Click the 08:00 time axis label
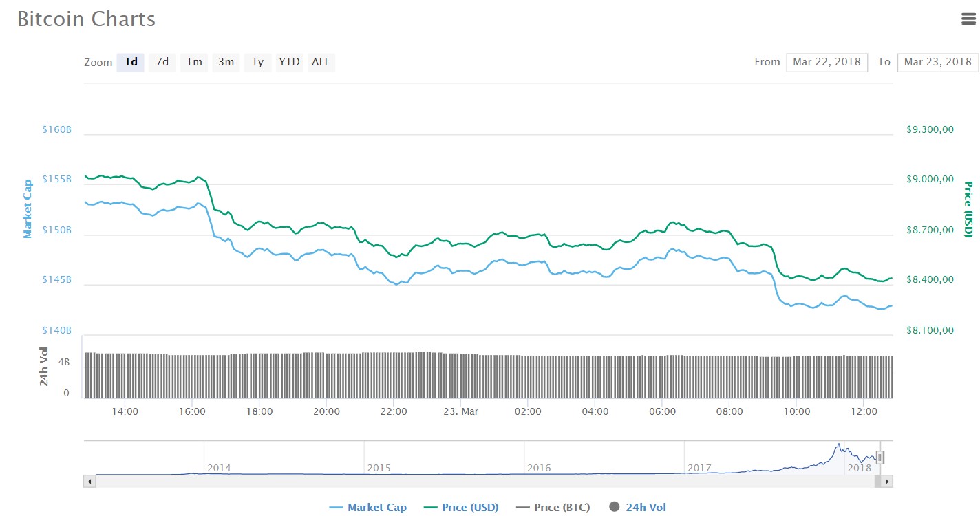980x516 pixels. tap(729, 411)
